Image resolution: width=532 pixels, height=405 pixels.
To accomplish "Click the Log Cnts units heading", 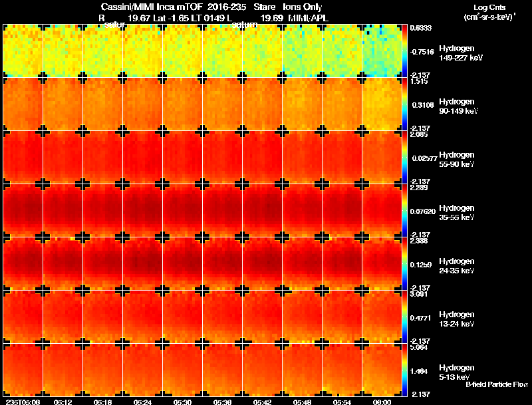I will (489, 7).
